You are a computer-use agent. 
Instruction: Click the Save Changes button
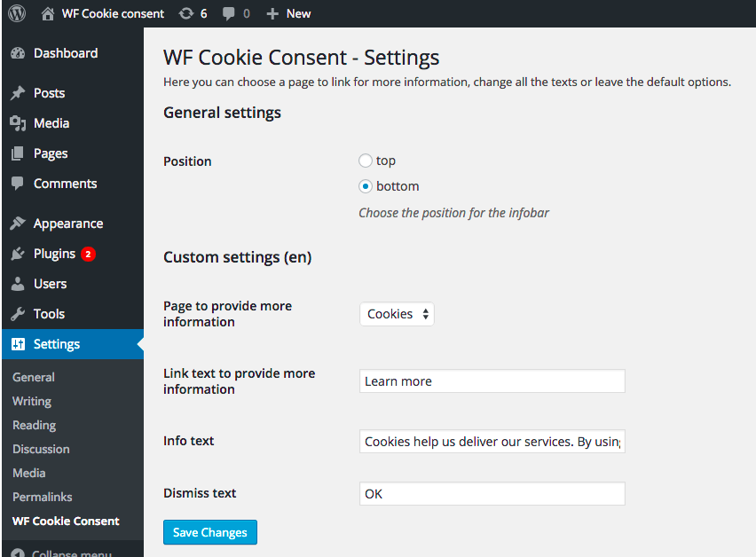tap(209, 532)
